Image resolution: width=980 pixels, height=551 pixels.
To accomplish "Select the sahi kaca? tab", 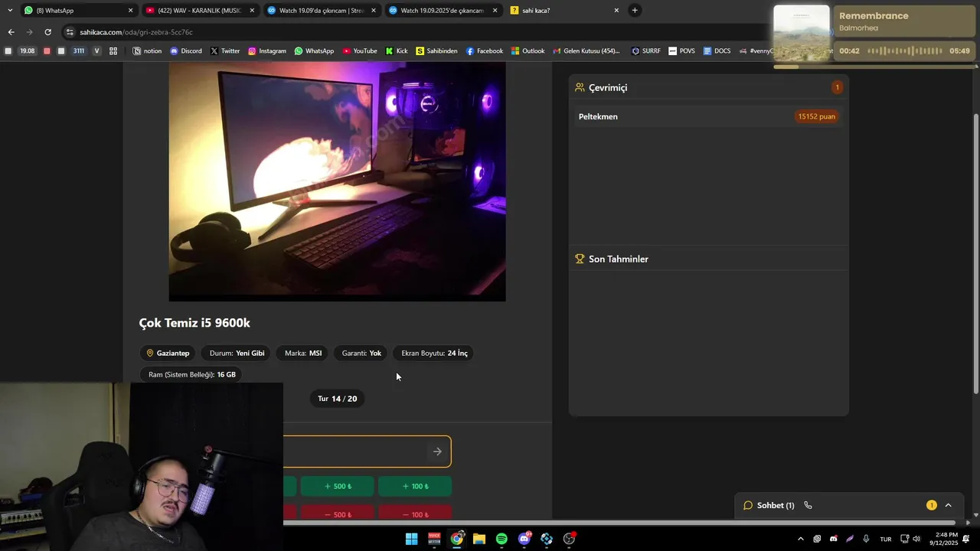I will click(x=564, y=11).
